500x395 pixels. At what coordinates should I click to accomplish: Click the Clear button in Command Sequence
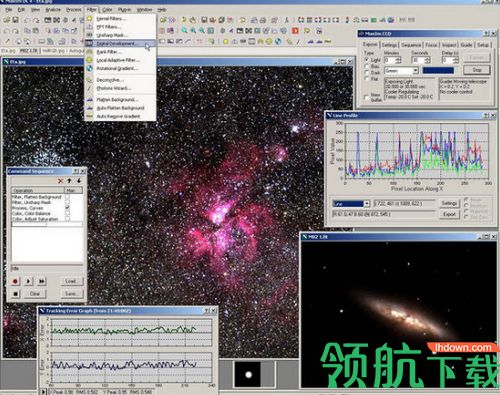click(35, 294)
